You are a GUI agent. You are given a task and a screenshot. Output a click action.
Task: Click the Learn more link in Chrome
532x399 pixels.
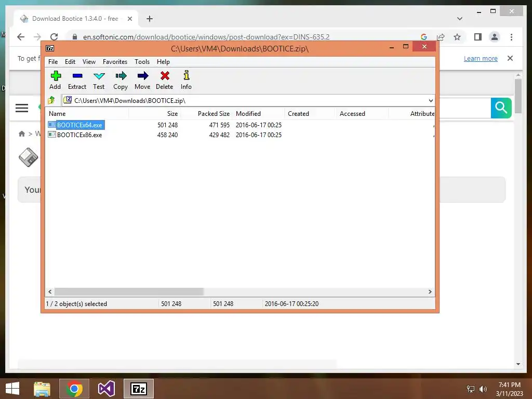coord(481,58)
